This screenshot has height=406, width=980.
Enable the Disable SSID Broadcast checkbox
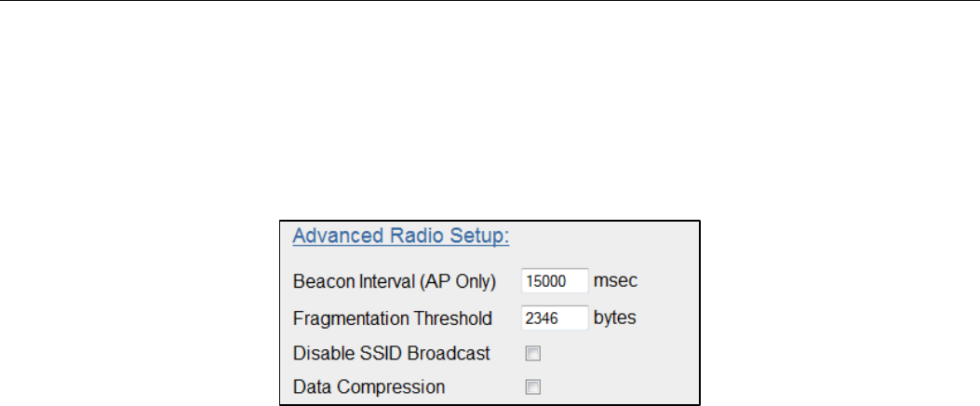click(x=533, y=354)
